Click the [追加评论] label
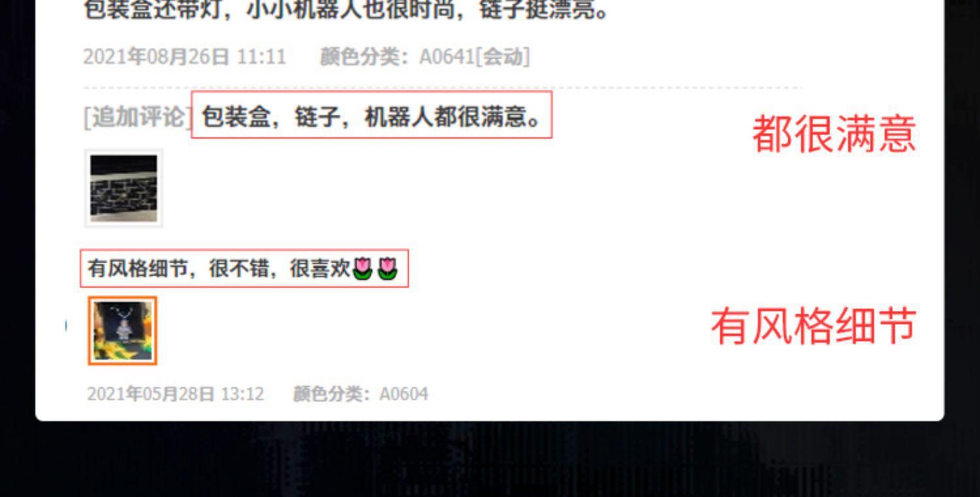 pyautogui.click(x=137, y=116)
